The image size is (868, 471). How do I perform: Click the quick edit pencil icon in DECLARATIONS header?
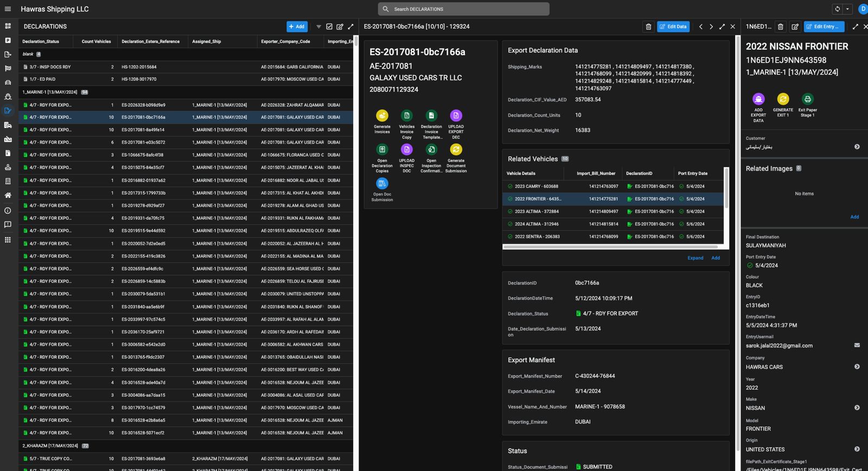tap(340, 27)
